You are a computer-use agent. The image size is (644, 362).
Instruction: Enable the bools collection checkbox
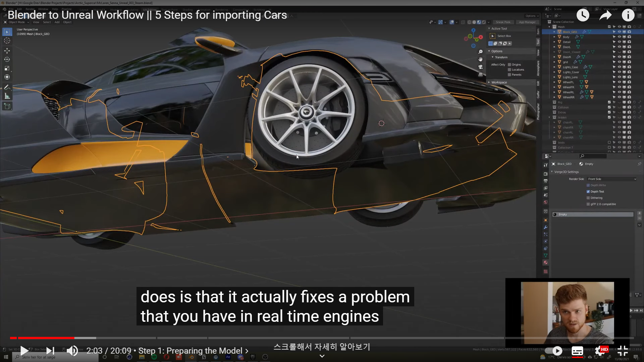tap(609, 142)
